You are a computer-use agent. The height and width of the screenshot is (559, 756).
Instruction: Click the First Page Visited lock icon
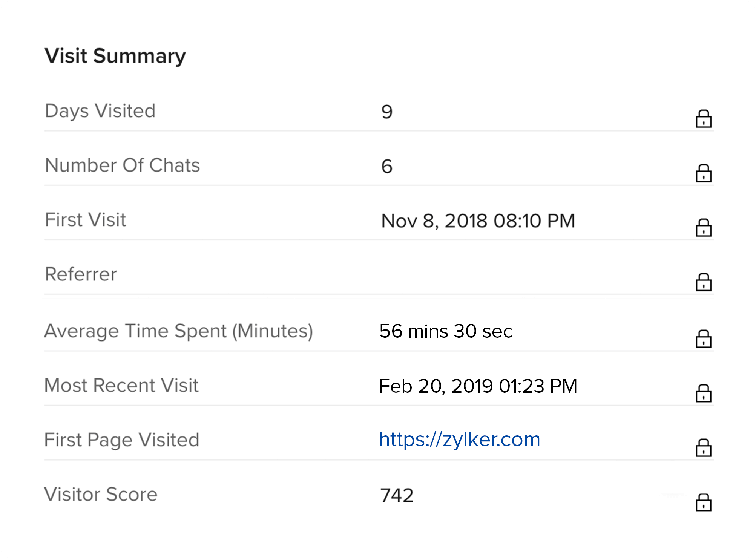tap(703, 448)
